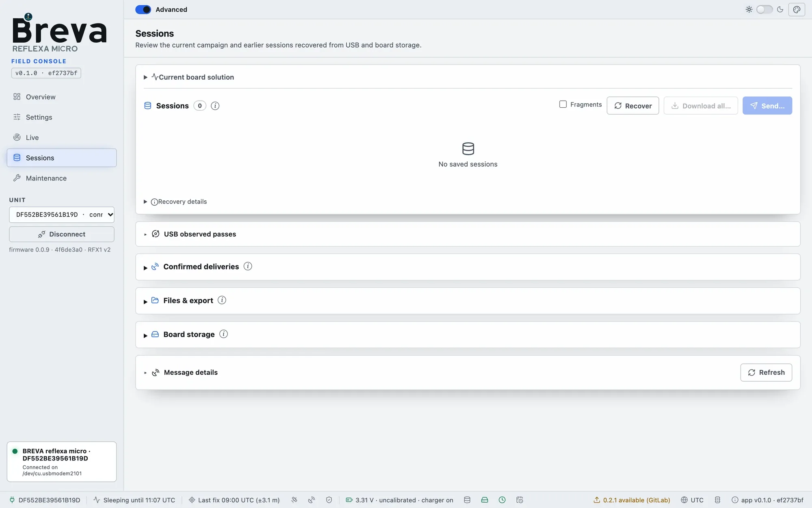Toggle the light/dark theme switch

(764, 9)
